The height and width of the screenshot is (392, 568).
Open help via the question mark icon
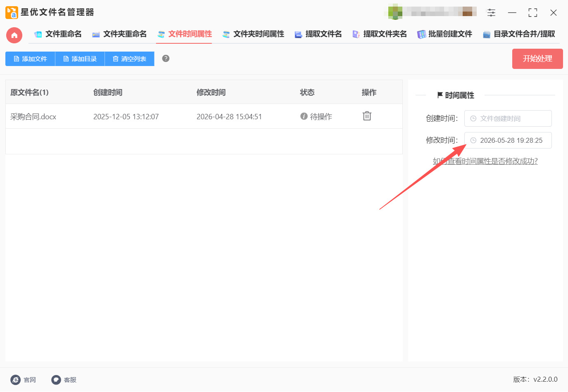point(166,58)
